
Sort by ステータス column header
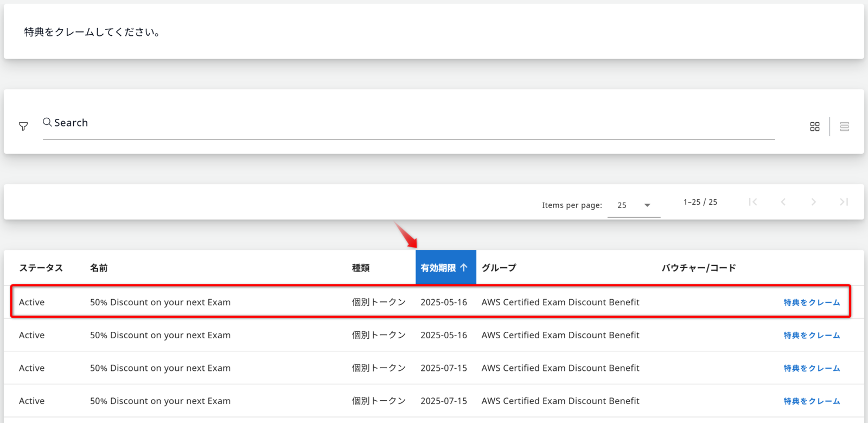41,268
